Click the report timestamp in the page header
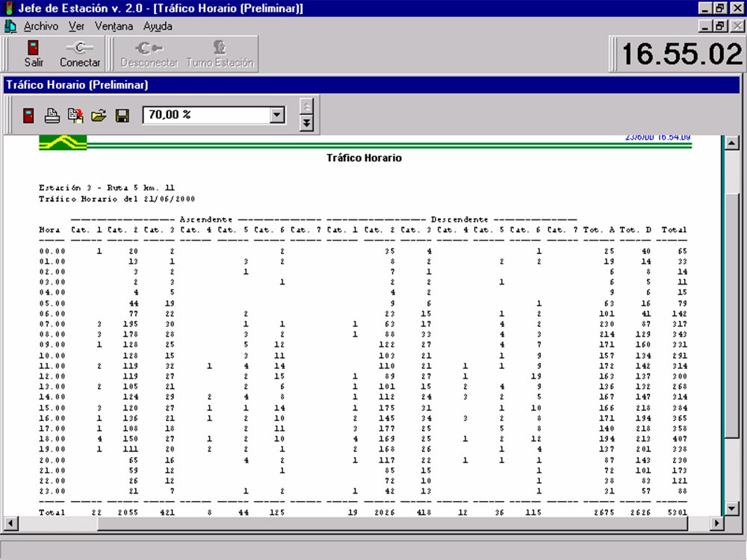Screen dimensions: 747x560 657,137
